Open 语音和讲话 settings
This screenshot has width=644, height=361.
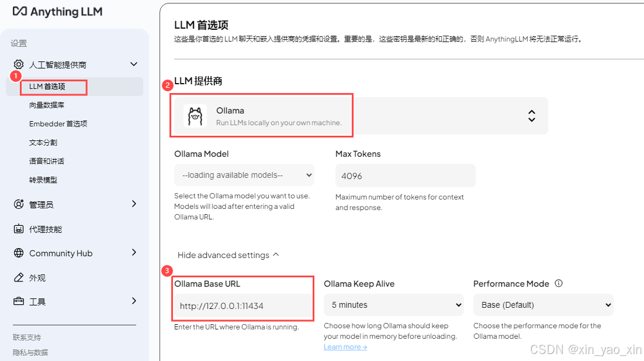(46, 161)
